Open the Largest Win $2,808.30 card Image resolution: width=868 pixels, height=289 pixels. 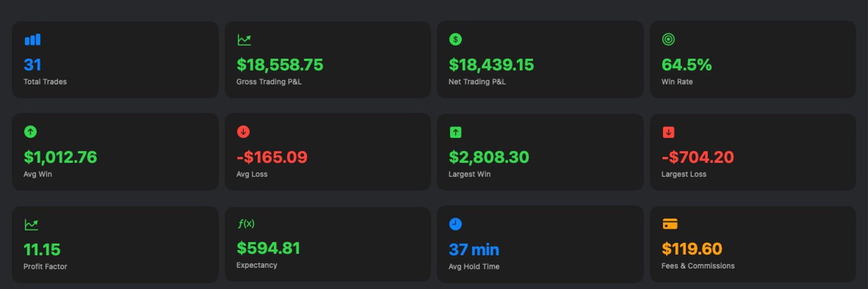pyautogui.click(x=540, y=151)
